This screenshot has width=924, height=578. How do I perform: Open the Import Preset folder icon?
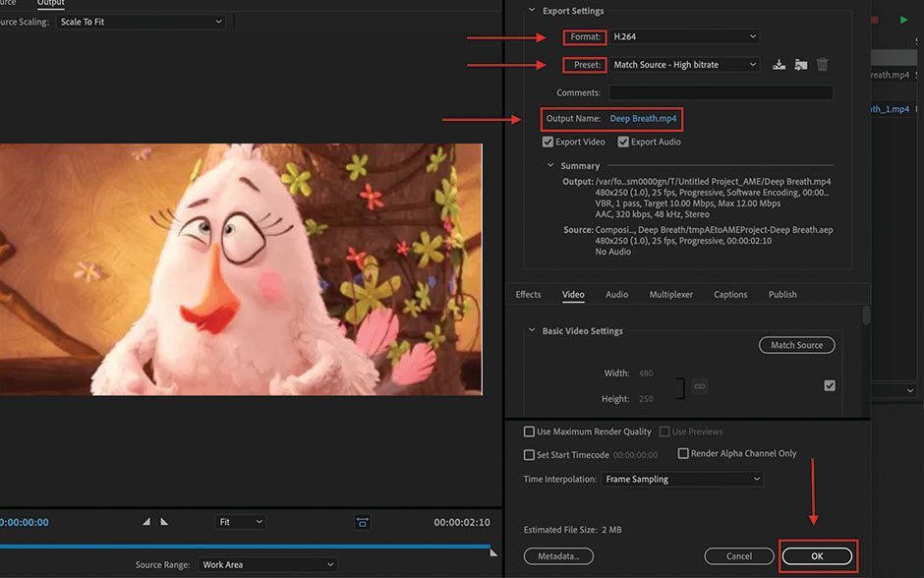tap(800, 63)
